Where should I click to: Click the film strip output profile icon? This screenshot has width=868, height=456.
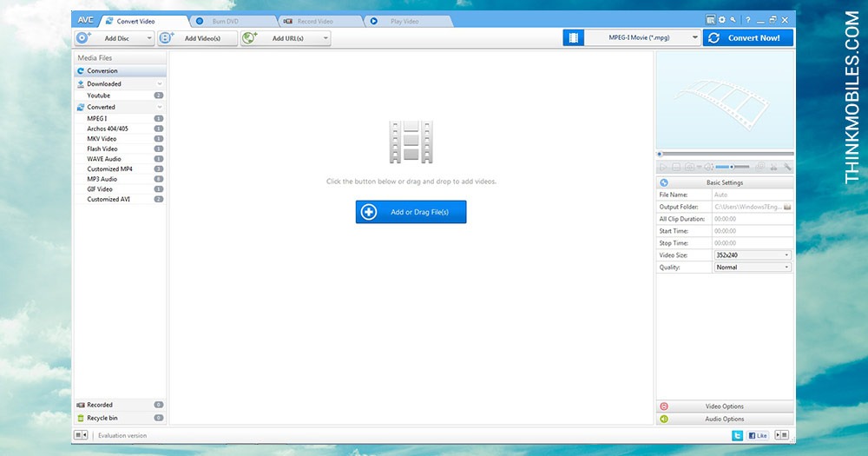tap(574, 37)
